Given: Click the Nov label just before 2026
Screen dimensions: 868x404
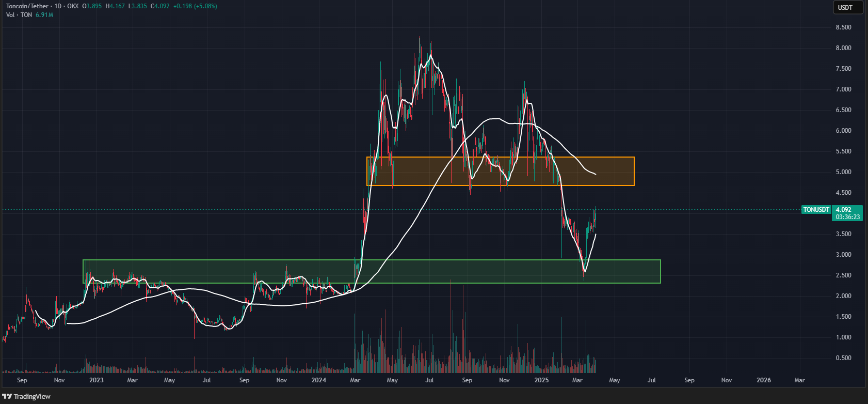Looking at the screenshot, I should (x=726, y=380).
